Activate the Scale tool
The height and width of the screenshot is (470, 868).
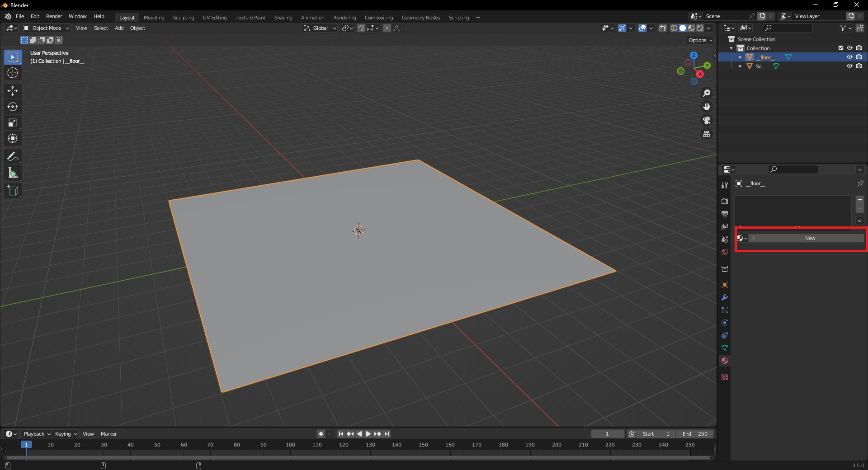(13, 122)
